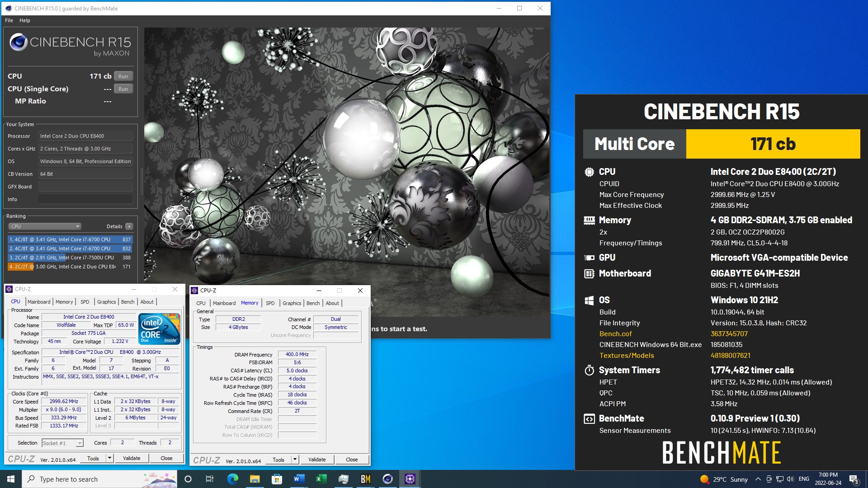Click the weather sun icon in tray
Image resolution: width=868 pixels, height=488 pixels.
[x=704, y=479]
